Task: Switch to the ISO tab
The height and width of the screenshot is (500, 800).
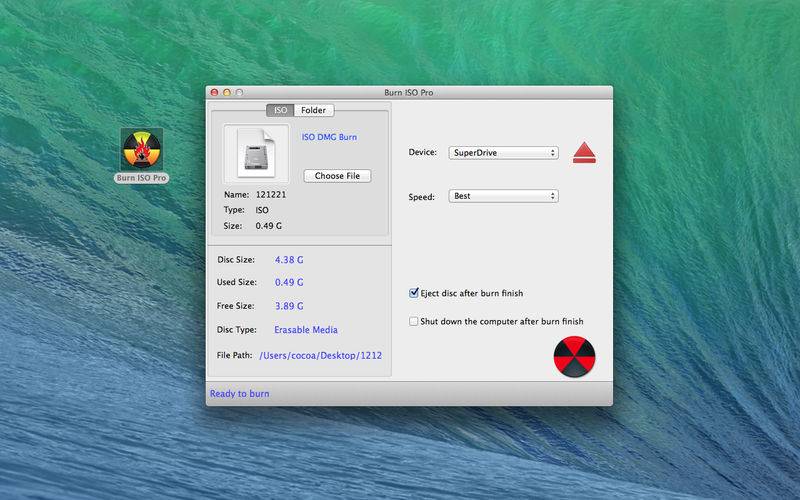Action: [x=280, y=110]
